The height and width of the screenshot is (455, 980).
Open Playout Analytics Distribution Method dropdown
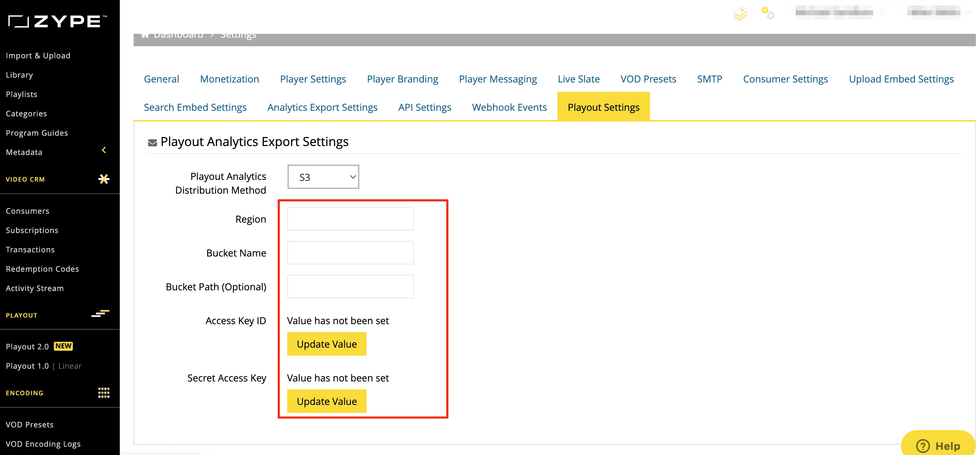(x=323, y=177)
